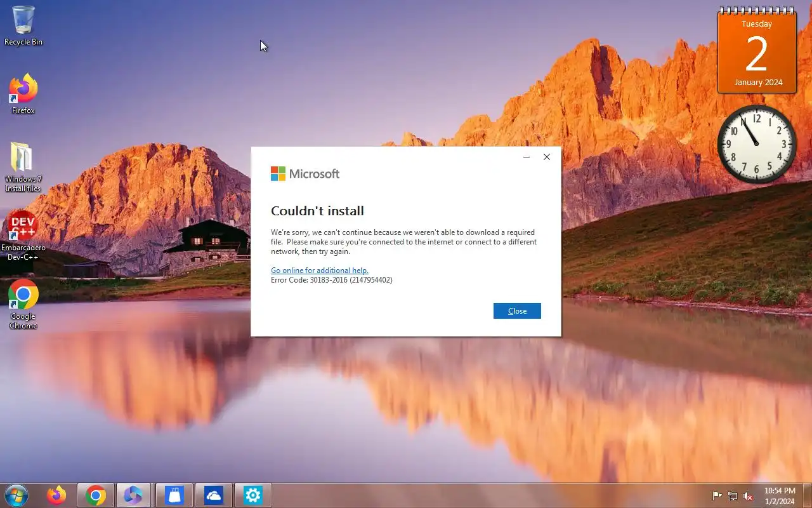Viewport: 812px width, 508px height.
Task: Launch Firefox from the taskbar
Action: click(x=56, y=495)
